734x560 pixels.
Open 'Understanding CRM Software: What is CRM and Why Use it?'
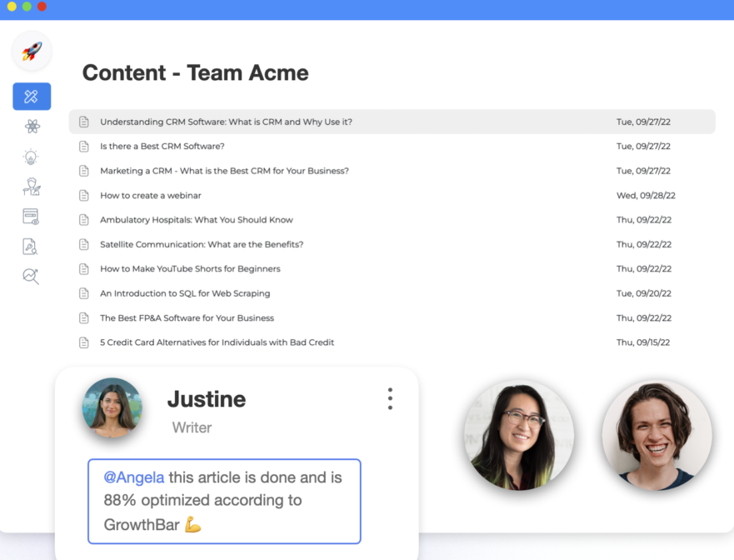pos(226,122)
